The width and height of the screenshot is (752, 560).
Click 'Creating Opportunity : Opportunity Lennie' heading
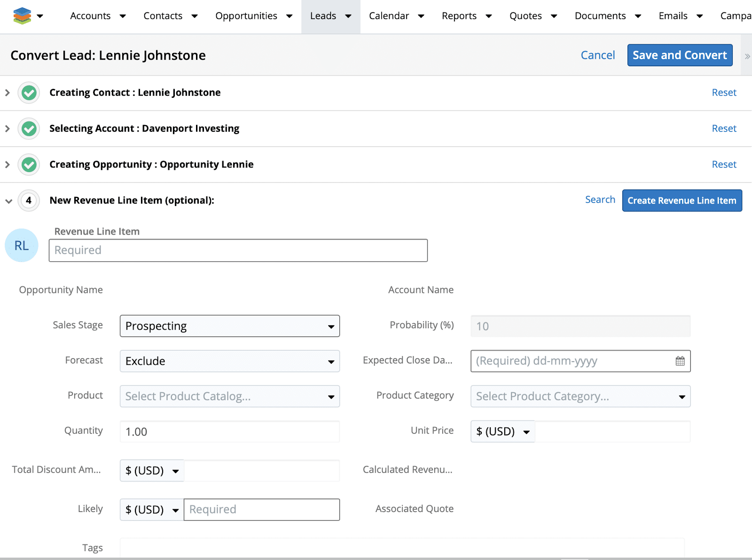pos(151,165)
